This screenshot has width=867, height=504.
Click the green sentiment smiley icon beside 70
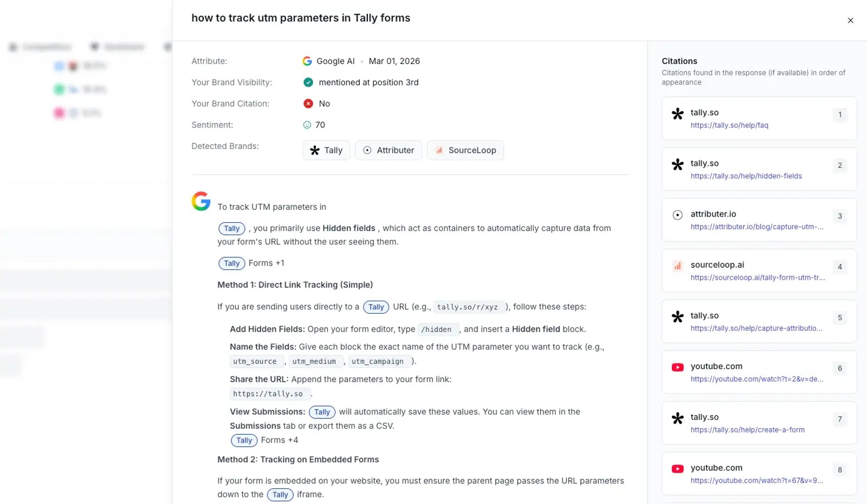tap(306, 125)
